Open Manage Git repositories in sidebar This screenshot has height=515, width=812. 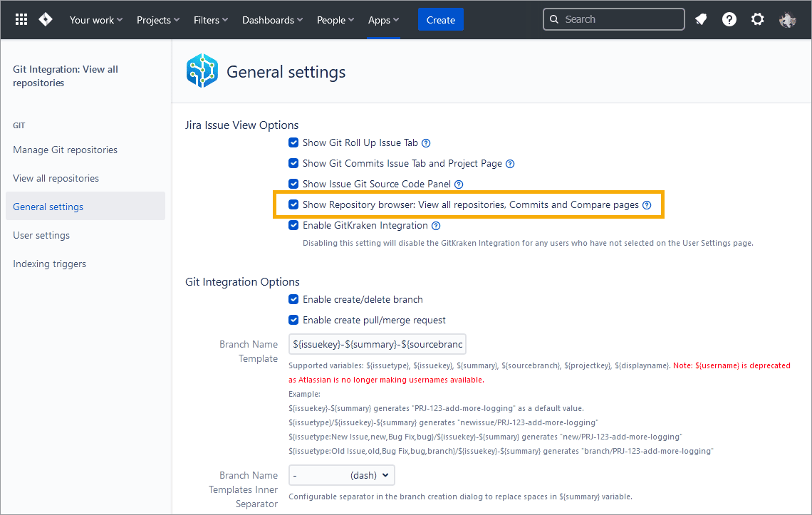pos(65,150)
